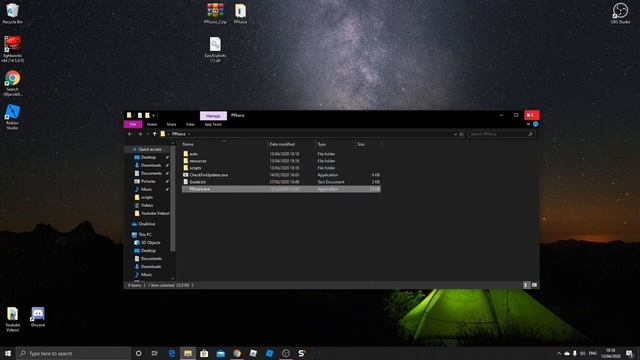Expand the address bar history dropdown

click(x=455, y=134)
